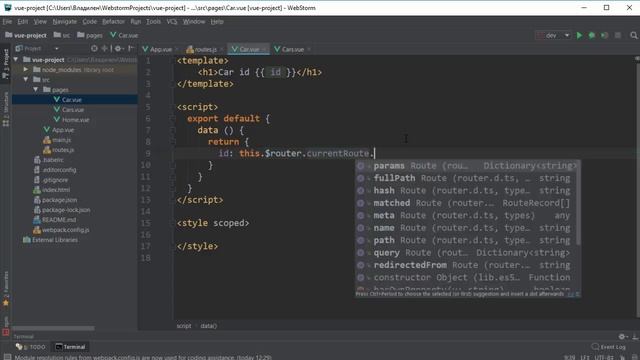Fold the data() function at gutter
This screenshot has height=360, width=640.
[x=172, y=130]
